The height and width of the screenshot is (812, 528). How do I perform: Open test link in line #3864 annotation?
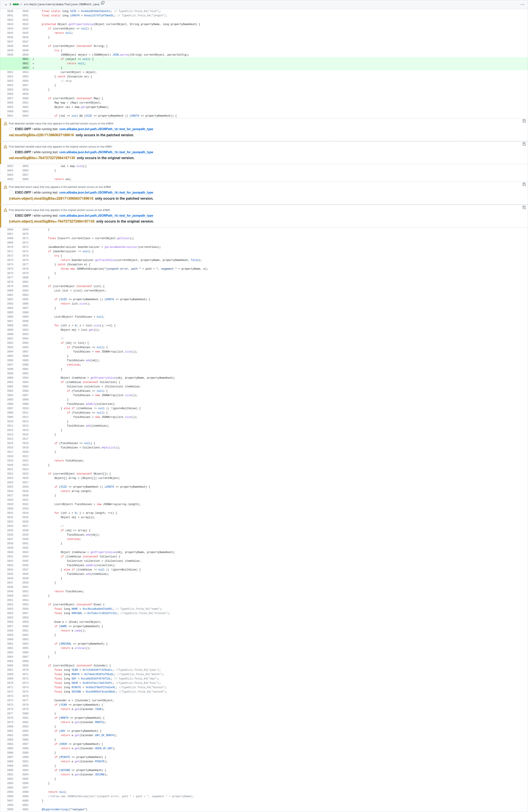point(106,129)
